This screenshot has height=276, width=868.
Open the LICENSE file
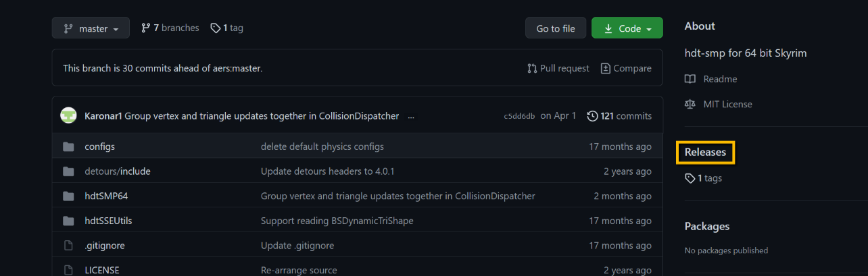(x=102, y=270)
